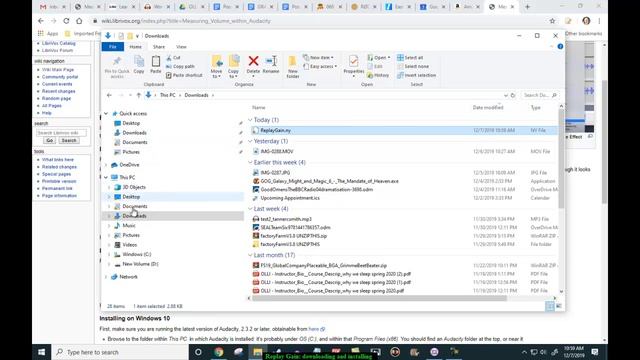This screenshot has width=640, height=360.
Task: Refresh the Downloads folder view
Action: [513, 95]
